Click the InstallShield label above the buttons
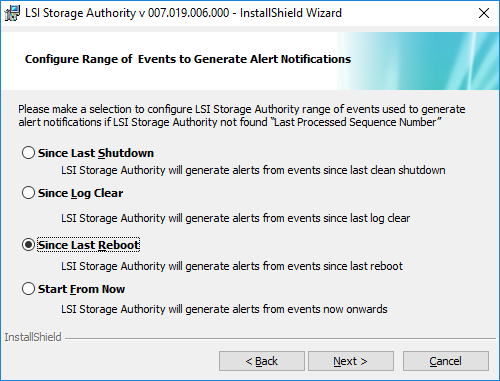The width and height of the screenshot is (500, 381). pyautogui.click(x=33, y=337)
